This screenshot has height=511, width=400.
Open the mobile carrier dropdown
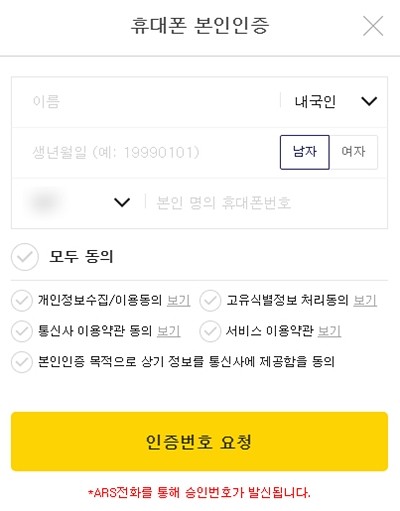(79, 202)
